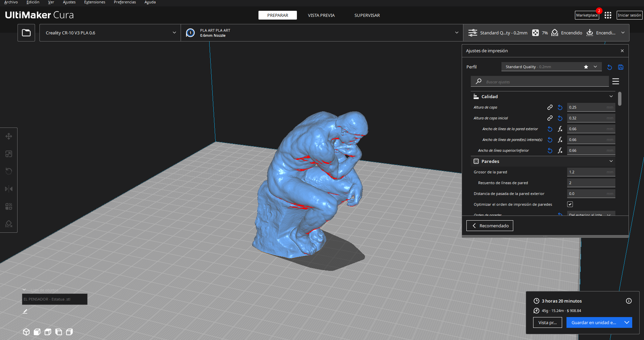Collapse the Calidad section
The image size is (644, 340).
click(611, 96)
